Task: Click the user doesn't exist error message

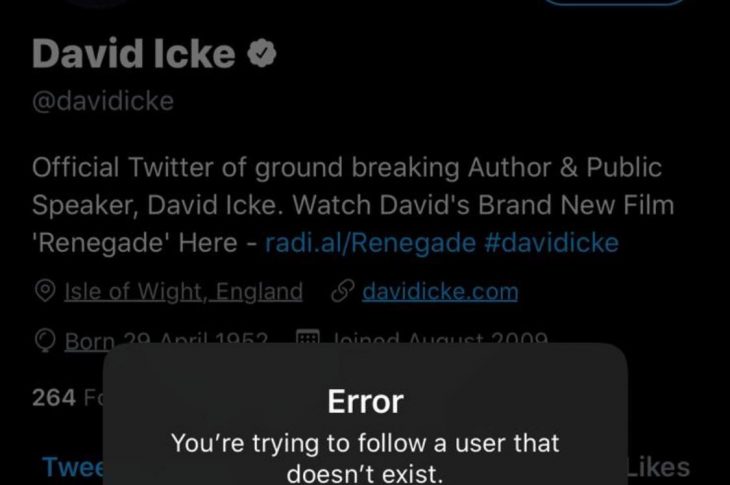Action: (365, 458)
